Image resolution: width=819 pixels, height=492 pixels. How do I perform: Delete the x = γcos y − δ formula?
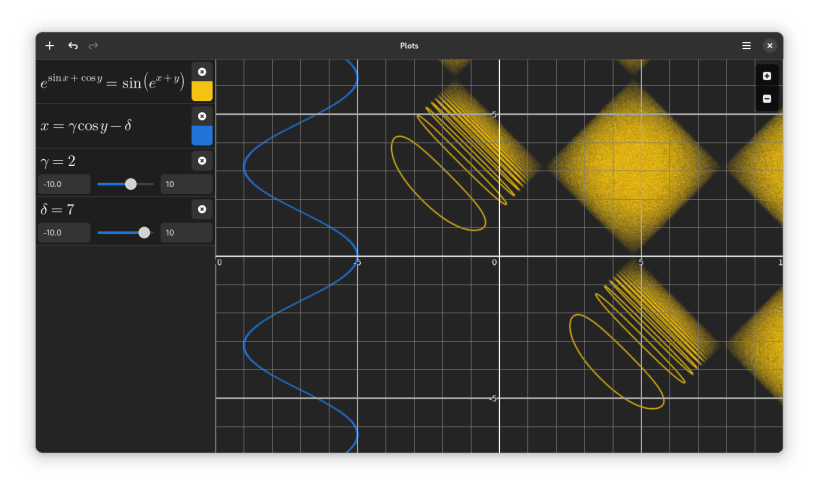(x=202, y=116)
